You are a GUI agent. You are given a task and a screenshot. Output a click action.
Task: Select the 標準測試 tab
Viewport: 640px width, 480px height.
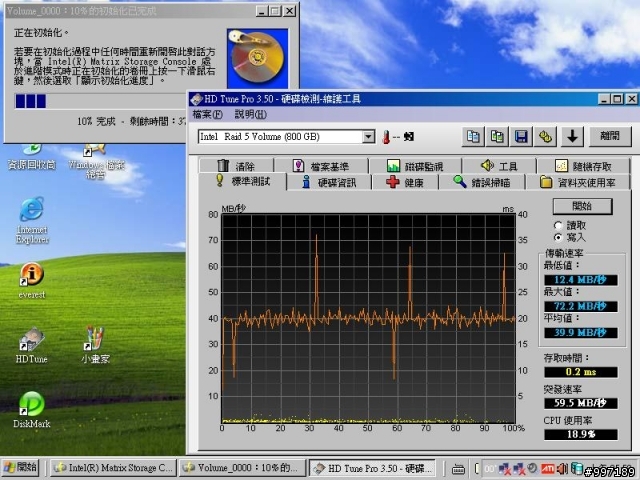click(243, 181)
